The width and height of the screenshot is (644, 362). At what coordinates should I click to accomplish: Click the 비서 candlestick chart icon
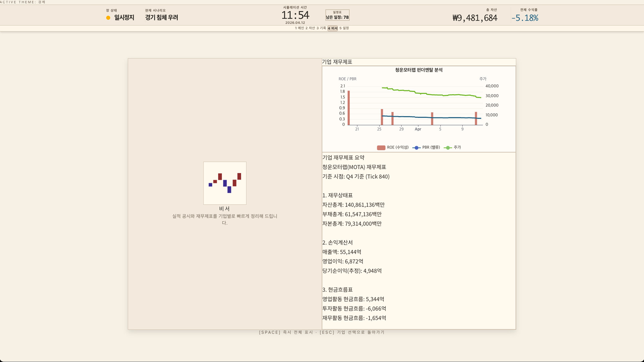[x=224, y=183]
